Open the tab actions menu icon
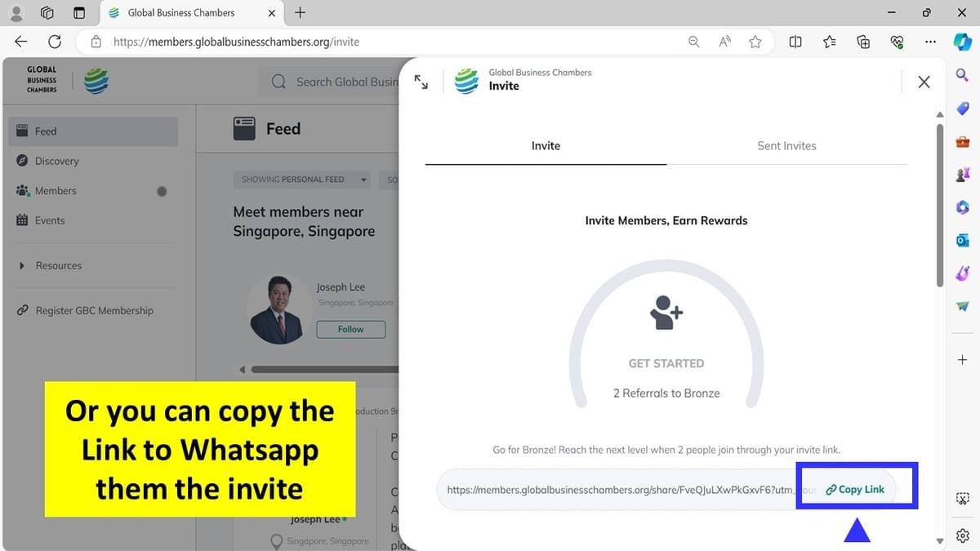980x551 pixels. [x=79, y=13]
